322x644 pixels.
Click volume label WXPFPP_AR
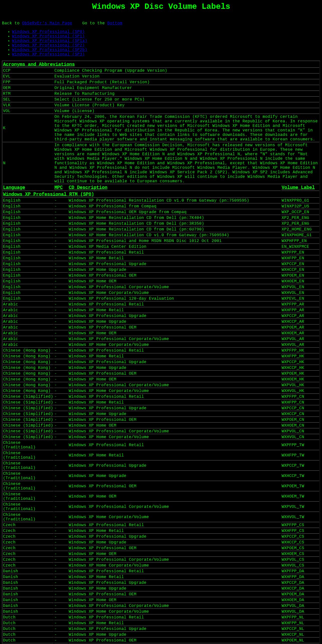(x=293, y=304)
